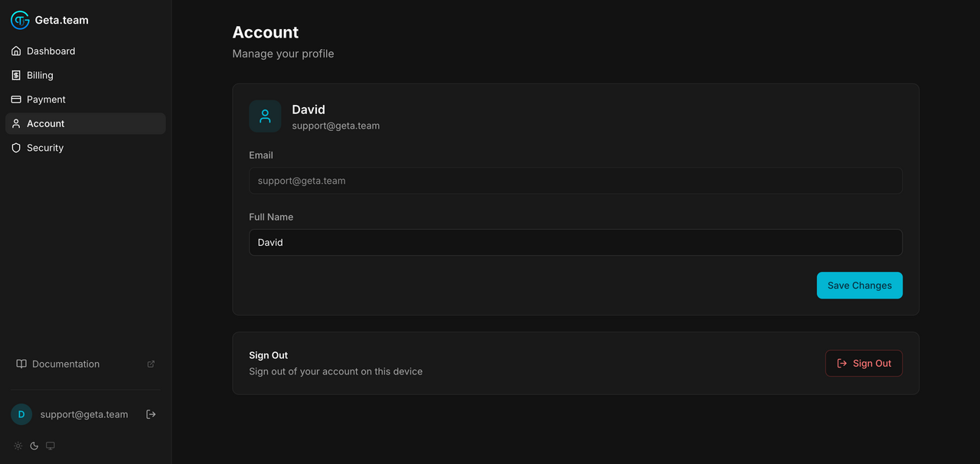Screen dimensions: 980x464
Task: Click the Dashboard house icon
Action: (16, 51)
